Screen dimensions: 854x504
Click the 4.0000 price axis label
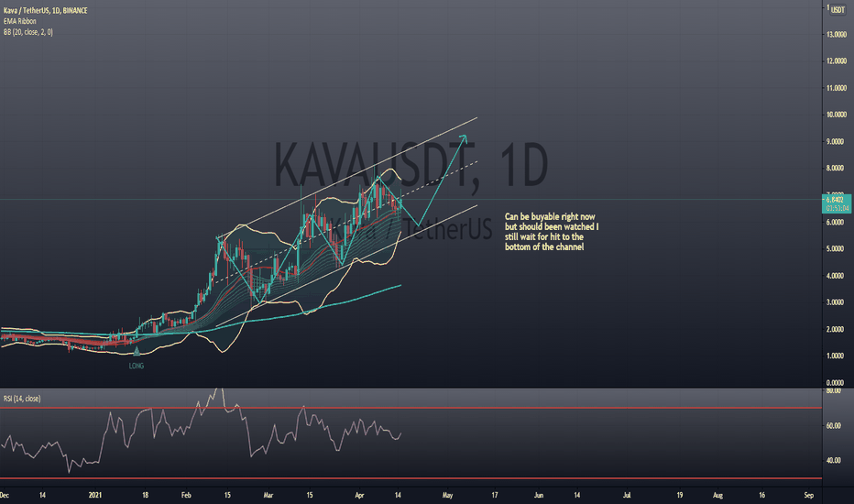[836, 276]
